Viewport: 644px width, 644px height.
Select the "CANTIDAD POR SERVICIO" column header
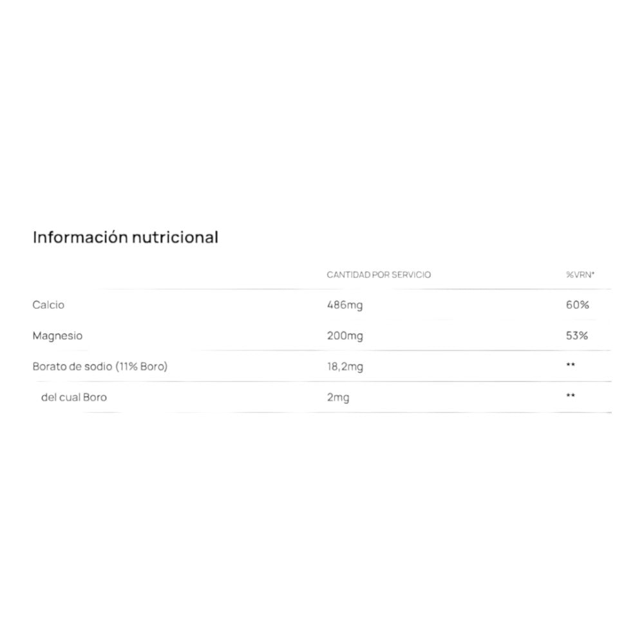click(x=379, y=275)
